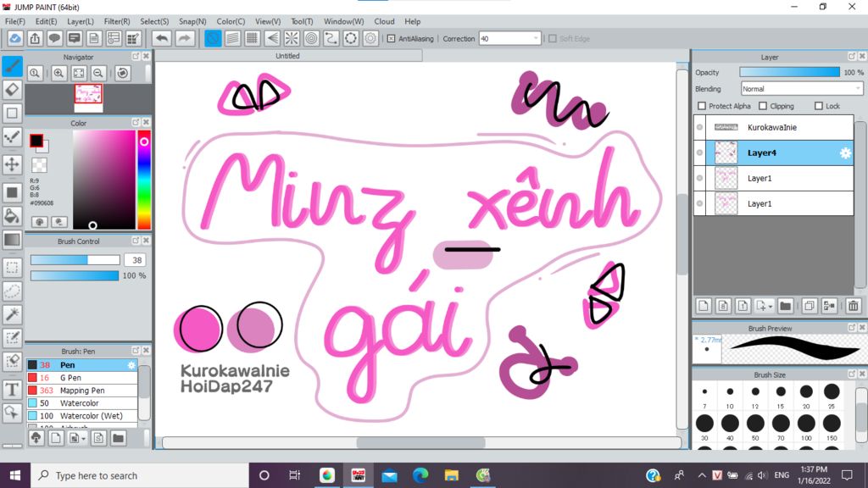
Task: Enable Protect Alpha checkbox
Action: point(702,106)
